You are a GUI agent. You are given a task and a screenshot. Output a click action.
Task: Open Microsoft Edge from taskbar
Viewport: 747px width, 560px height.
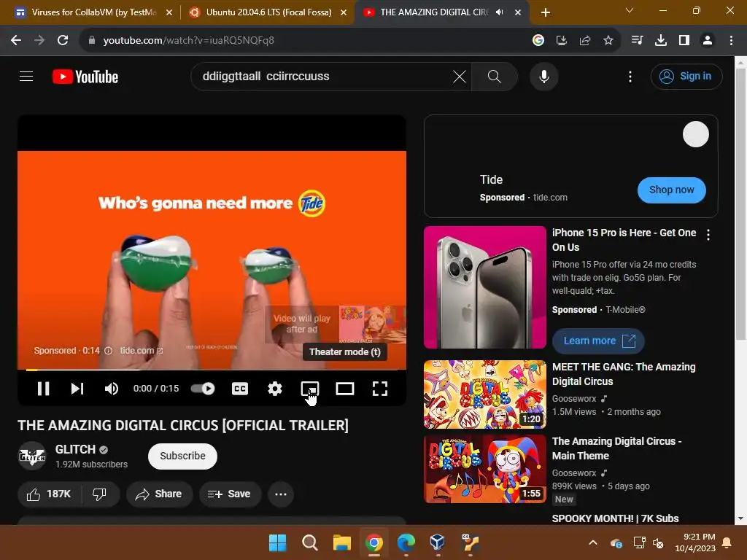[x=406, y=542]
